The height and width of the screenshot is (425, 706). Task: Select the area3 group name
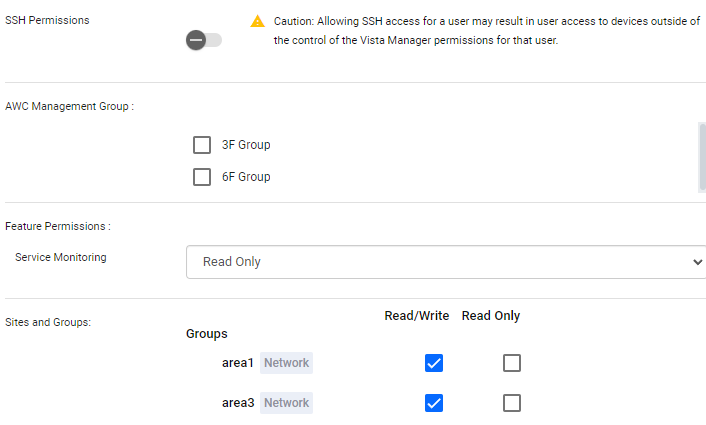[x=238, y=403]
